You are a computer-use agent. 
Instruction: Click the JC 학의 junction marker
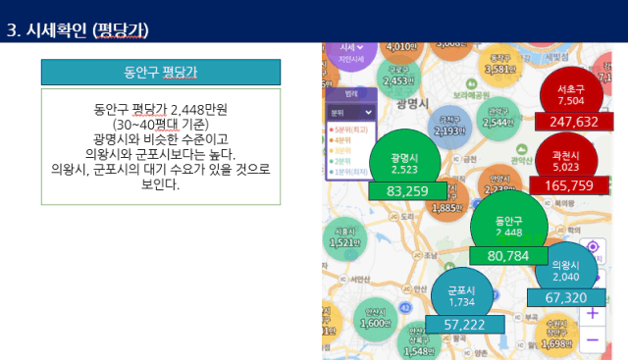(x=560, y=230)
